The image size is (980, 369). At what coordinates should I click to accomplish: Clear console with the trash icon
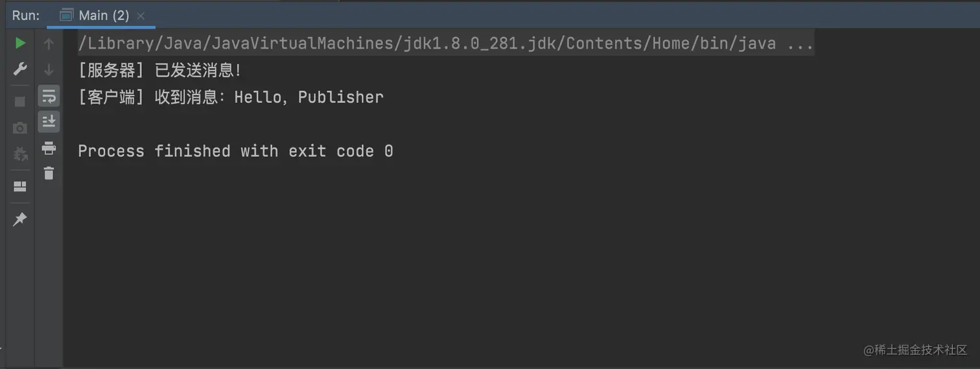coord(49,173)
